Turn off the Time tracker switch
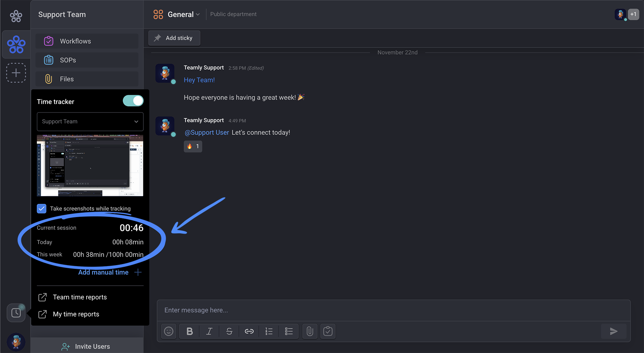 tap(133, 101)
